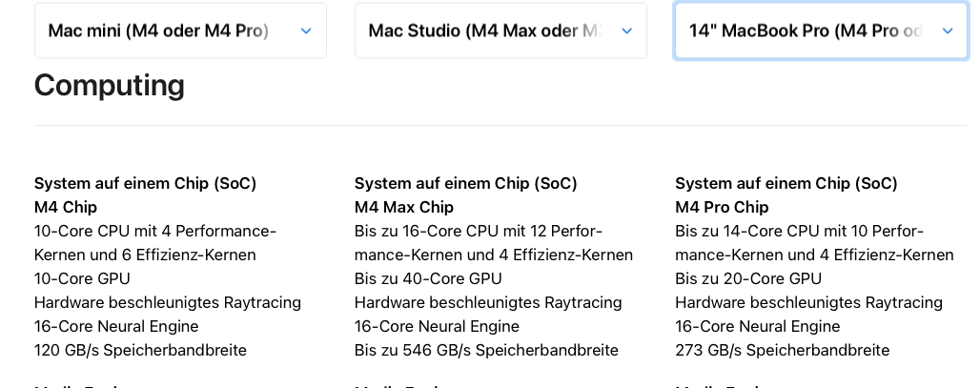Select the "M4 Max Chip" label text

pyautogui.click(x=404, y=207)
